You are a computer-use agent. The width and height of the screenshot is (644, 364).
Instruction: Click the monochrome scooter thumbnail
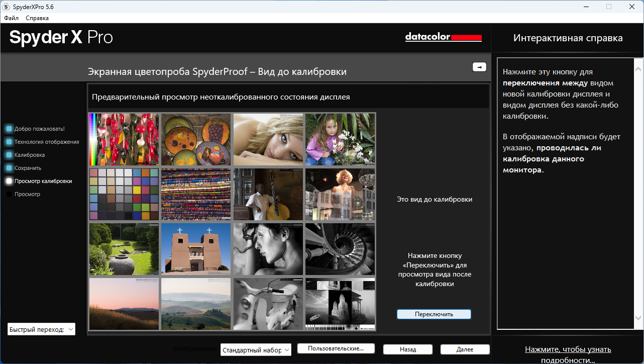[x=268, y=304]
